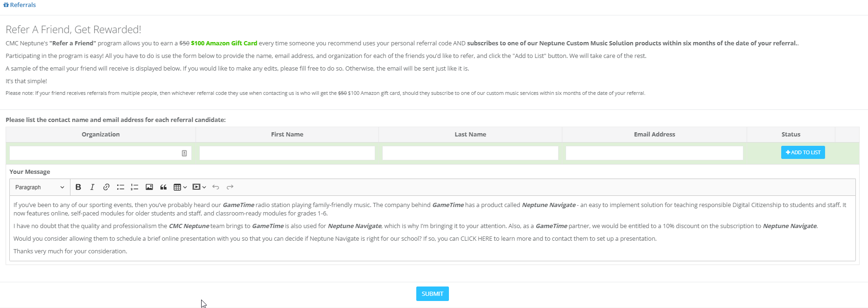Insert a bulleted list
This screenshot has height=308, width=868.
click(120, 187)
